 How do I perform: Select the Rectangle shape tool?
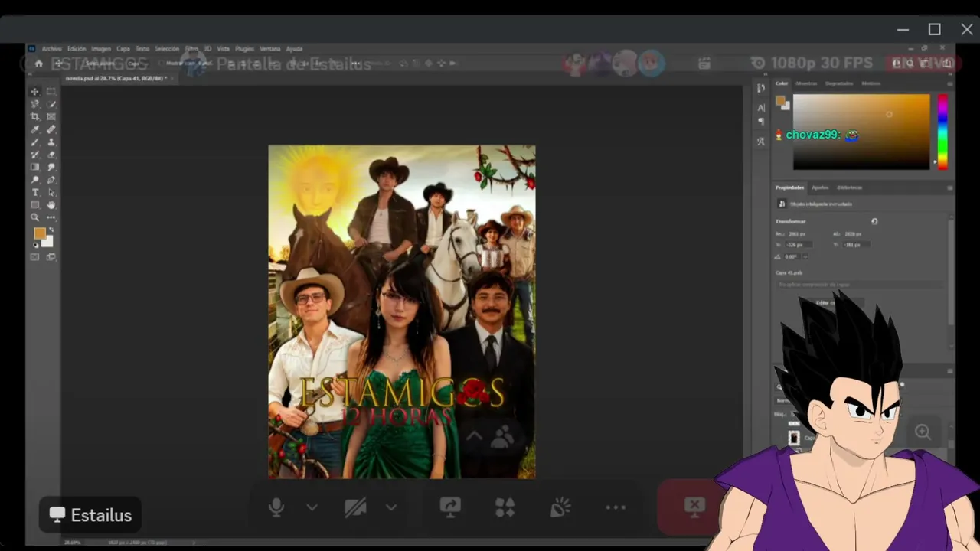coord(34,205)
